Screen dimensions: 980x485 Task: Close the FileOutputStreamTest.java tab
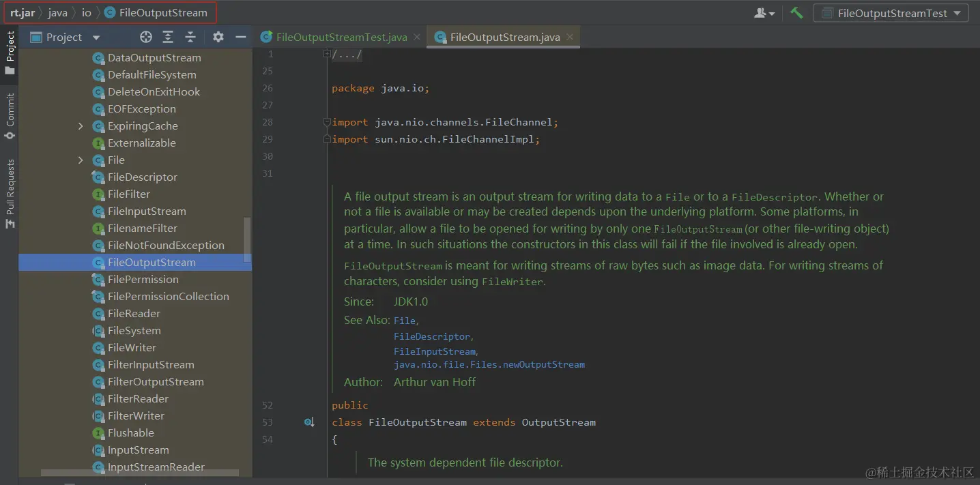pyautogui.click(x=417, y=37)
